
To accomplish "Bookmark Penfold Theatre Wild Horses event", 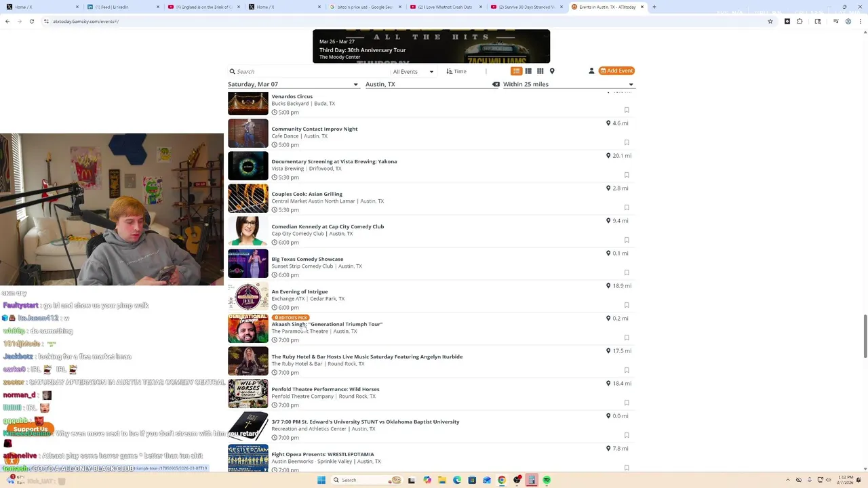I will point(627,403).
